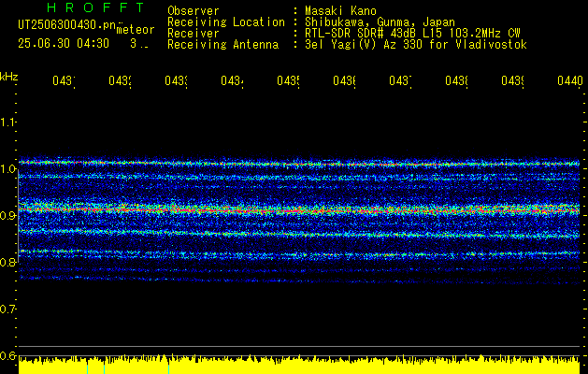Click the 0435 time marker
This screenshot has height=374, width=588.
(288, 81)
